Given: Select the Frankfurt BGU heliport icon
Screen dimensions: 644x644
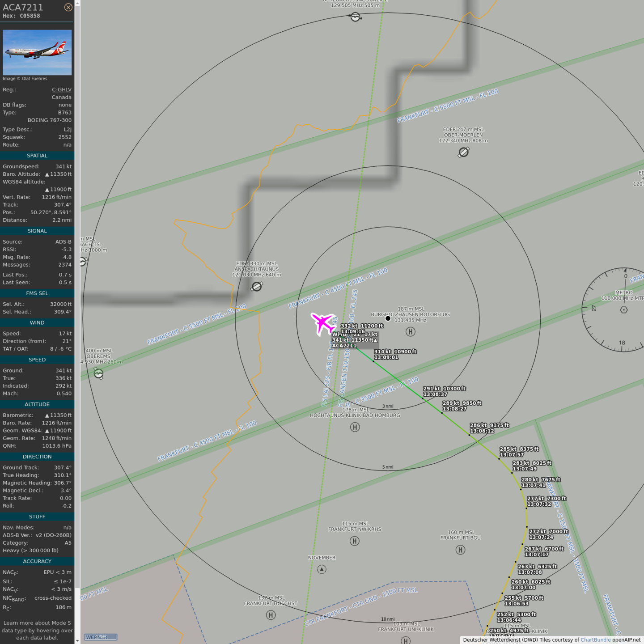Looking at the screenshot, I should tap(460, 550).
